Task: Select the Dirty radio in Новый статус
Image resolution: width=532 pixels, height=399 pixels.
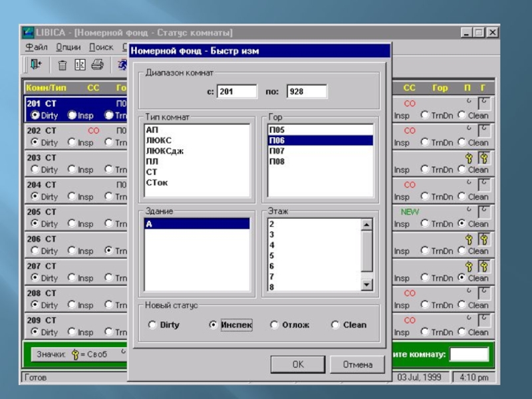Action: [152, 325]
